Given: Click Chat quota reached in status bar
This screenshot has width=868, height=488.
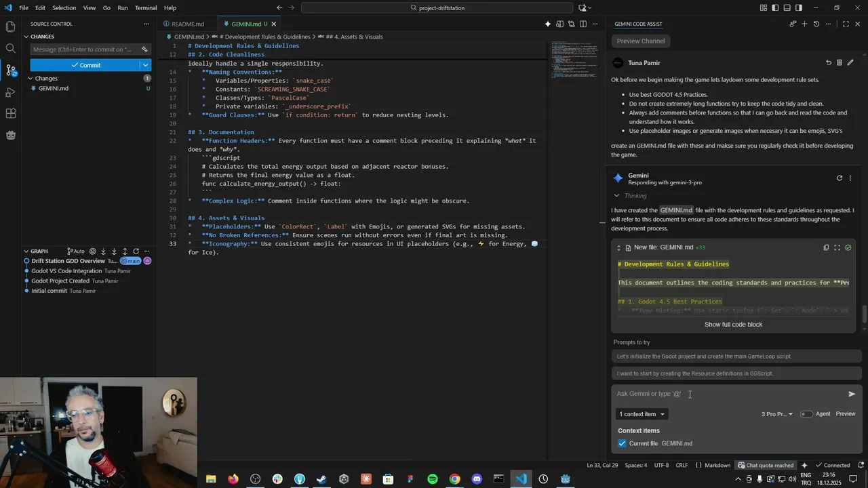Looking at the screenshot, I should (x=766, y=465).
